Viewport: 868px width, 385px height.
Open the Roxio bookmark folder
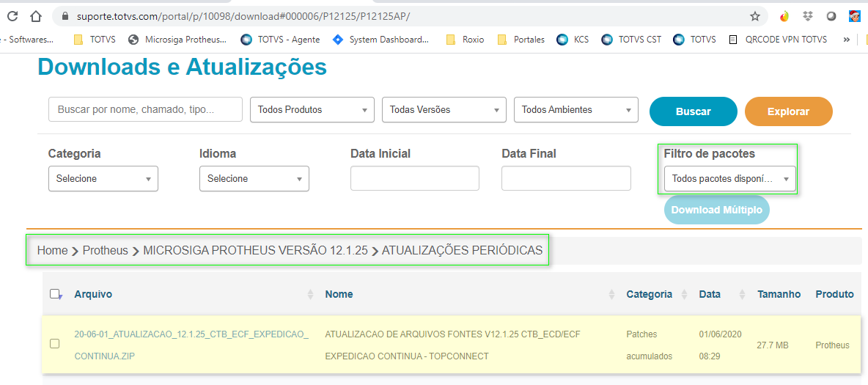pos(466,40)
